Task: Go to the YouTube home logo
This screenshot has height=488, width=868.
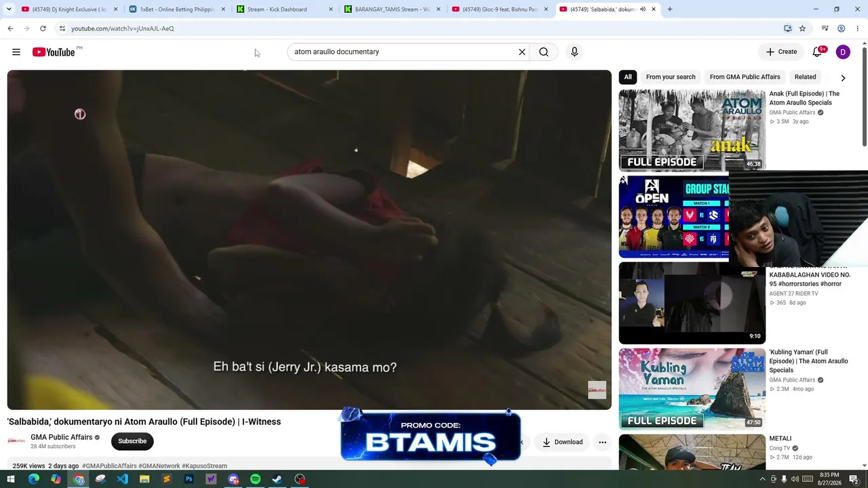Action: (54, 52)
